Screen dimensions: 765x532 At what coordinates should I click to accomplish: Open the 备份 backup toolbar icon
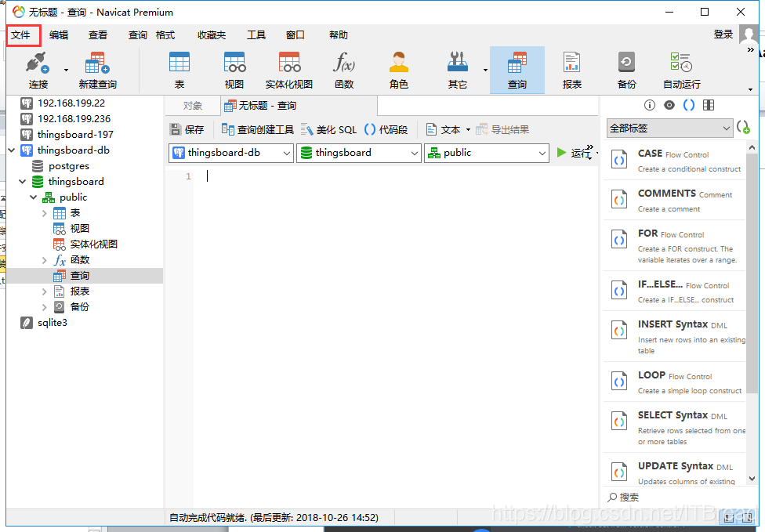point(626,71)
